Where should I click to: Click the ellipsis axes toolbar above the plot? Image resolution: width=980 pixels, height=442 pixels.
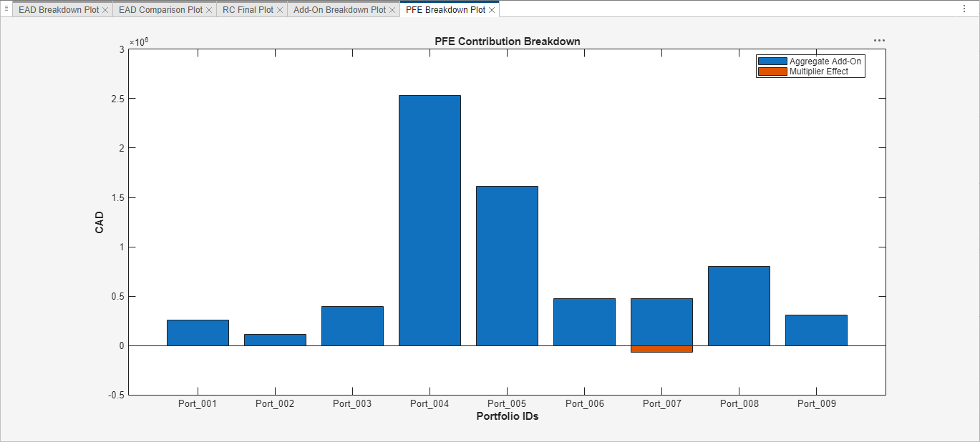pyautogui.click(x=878, y=40)
